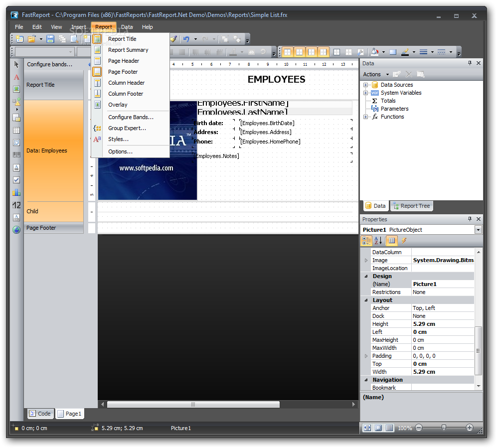Viewport: 497px width, 448px height.
Task: Select the Data: Employees band header
Action: click(54, 150)
